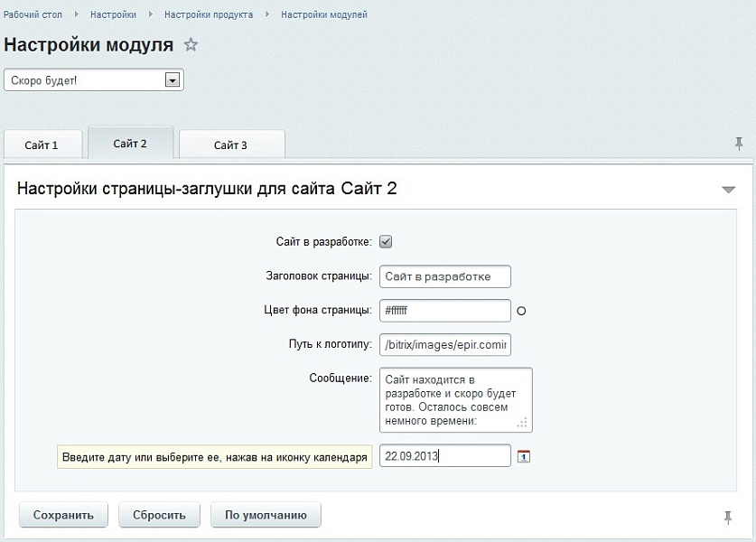Open the color picker for Цвет фона страницы
The width and height of the screenshot is (756, 542).
click(520, 310)
